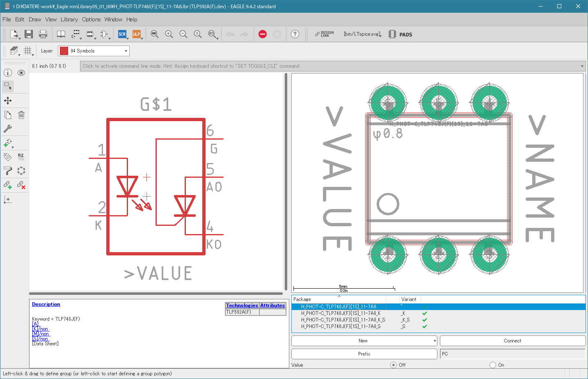This screenshot has width=588, height=379.
Task: Open the File menu
Action: pyautogui.click(x=7, y=19)
